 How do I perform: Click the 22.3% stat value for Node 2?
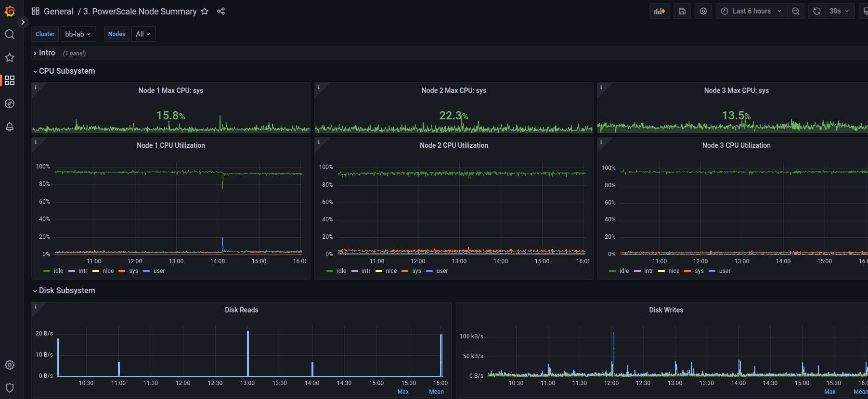click(454, 116)
